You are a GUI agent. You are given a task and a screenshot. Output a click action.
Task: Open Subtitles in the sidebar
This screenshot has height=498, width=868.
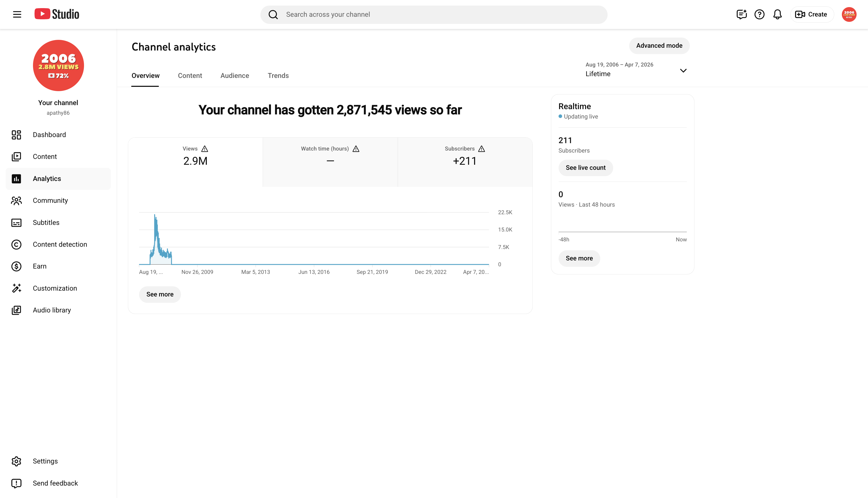[x=58, y=222]
